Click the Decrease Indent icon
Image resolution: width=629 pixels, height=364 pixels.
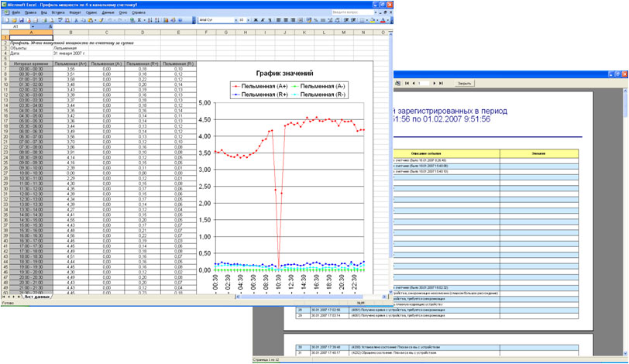[345, 20]
